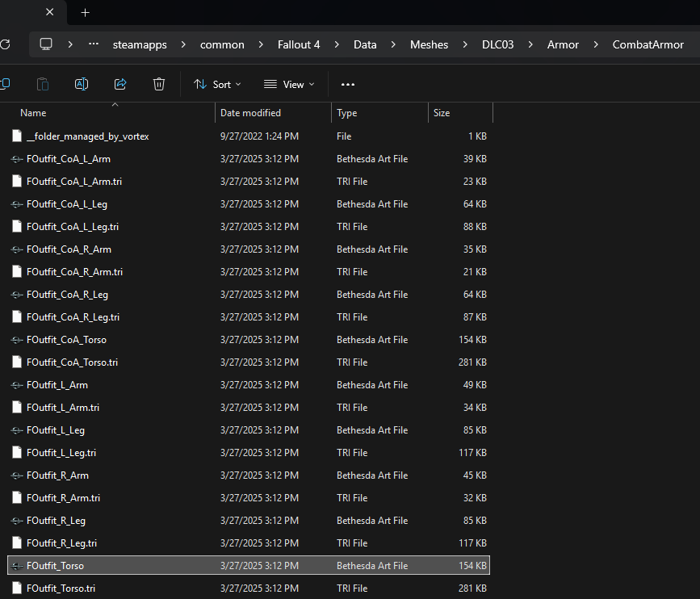Click the Rename icon in toolbar
The width and height of the screenshot is (700, 599).
coord(82,84)
